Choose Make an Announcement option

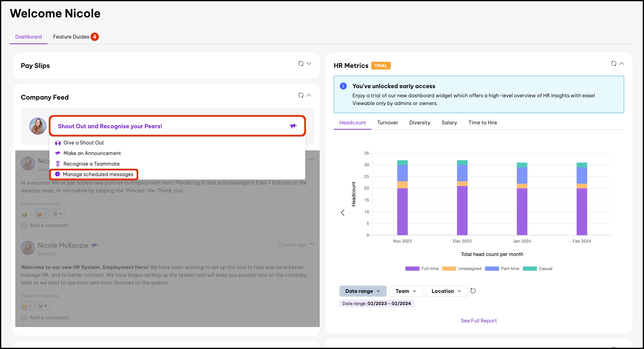[92, 153]
